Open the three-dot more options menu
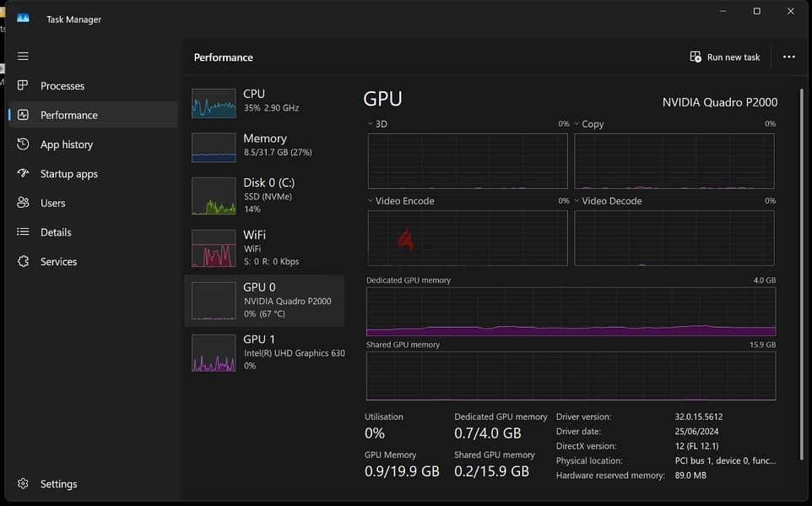The width and height of the screenshot is (812, 506). [788, 57]
